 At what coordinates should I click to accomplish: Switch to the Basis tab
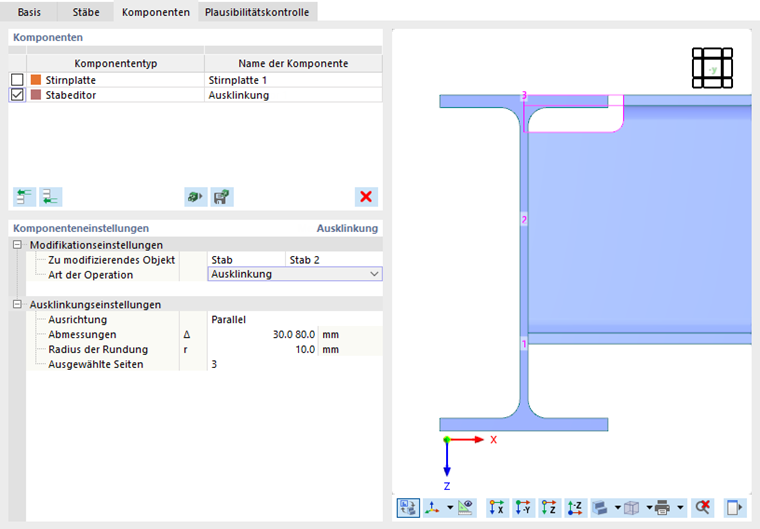click(29, 12)
